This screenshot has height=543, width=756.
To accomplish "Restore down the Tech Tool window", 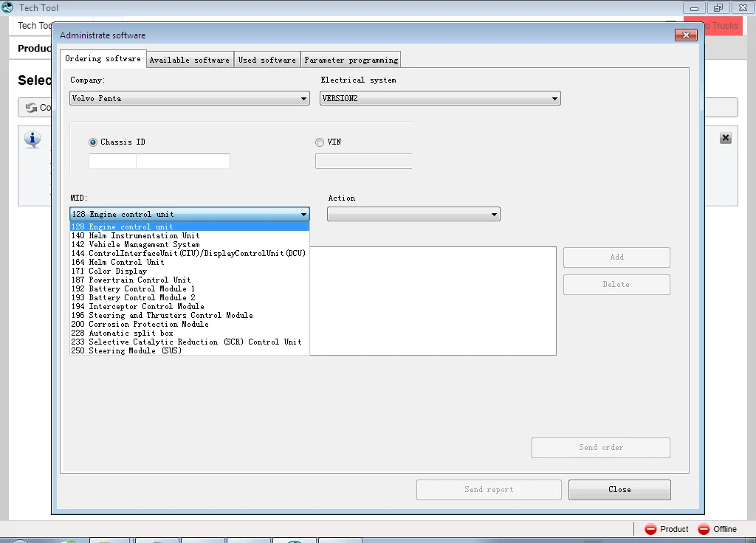I will 718,7.
